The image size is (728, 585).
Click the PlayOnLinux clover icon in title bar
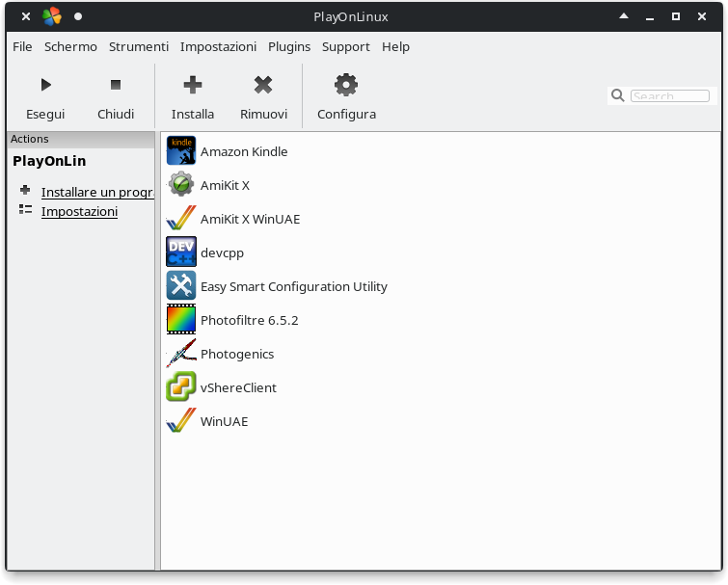coord(51,16)
